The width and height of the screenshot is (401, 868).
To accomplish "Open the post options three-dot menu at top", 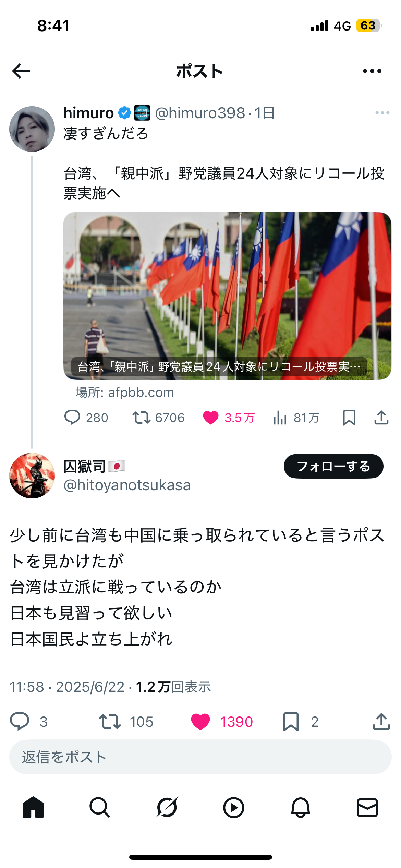I will pyautogui.click(x=372, y=71).
